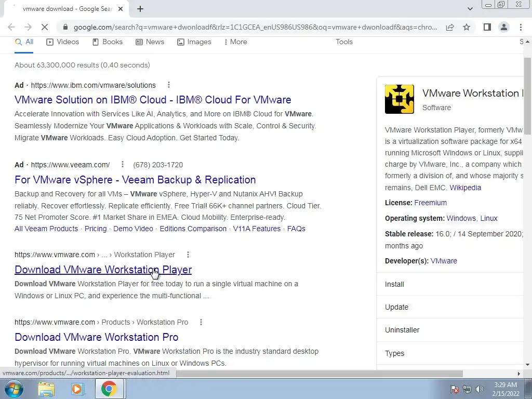Open VMware Solution on IBM Cloud ad

[153, 100]
